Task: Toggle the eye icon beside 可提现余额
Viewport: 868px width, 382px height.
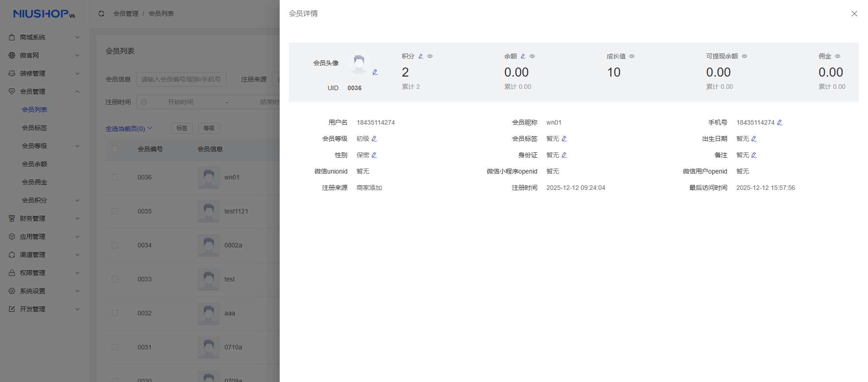Action: coord(744,56)
